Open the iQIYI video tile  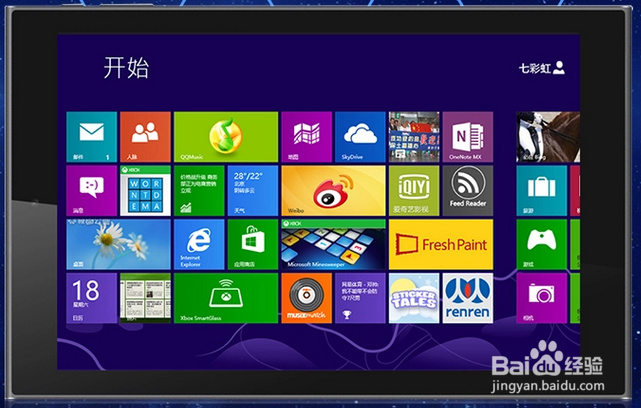click(x=414, y=191)
